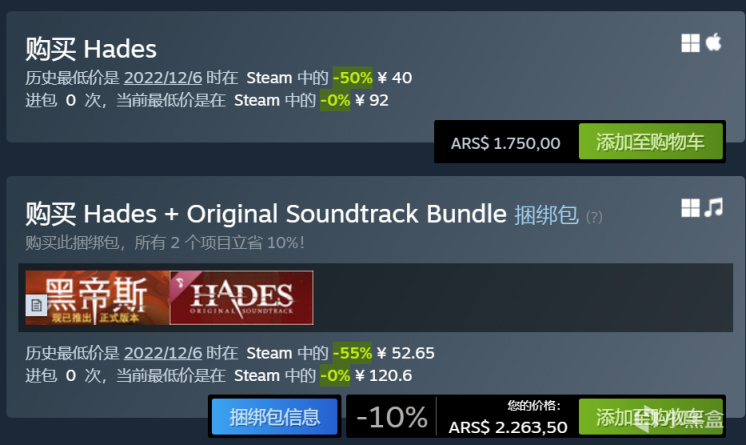Click the Windows icon in bundle section
This screenshot has width=746, height=445.
click(x=690, y=208)
